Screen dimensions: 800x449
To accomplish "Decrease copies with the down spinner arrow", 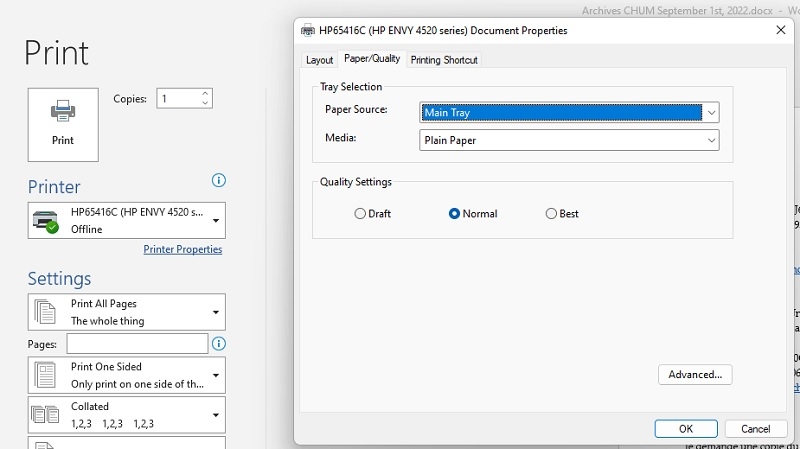I will click(x=205, y=103).
